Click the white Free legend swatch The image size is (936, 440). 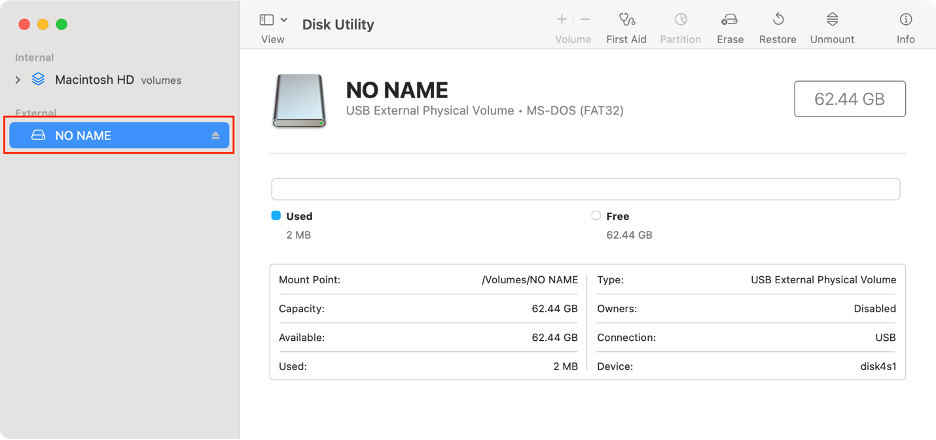[596, 216]
